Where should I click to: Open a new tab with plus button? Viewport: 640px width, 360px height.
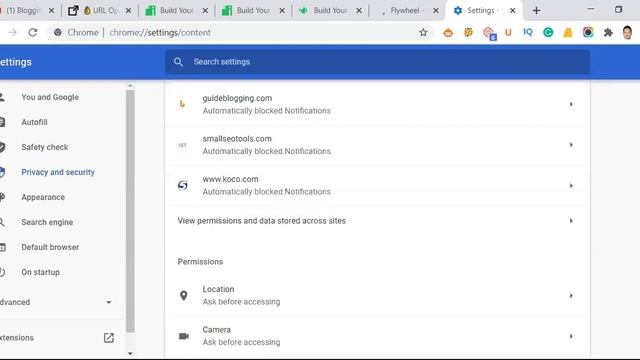point(536,11)
